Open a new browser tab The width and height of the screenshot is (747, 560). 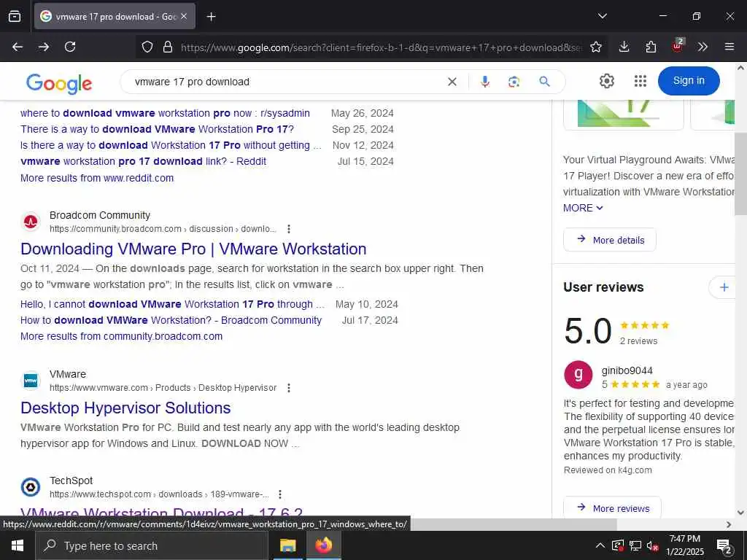[211, 17]
